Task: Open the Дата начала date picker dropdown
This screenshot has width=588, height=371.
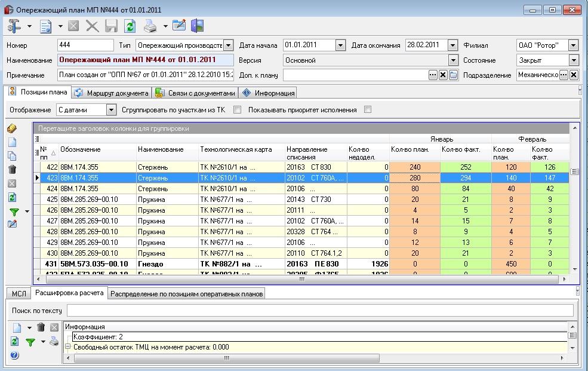Action: tap(340, 45)
